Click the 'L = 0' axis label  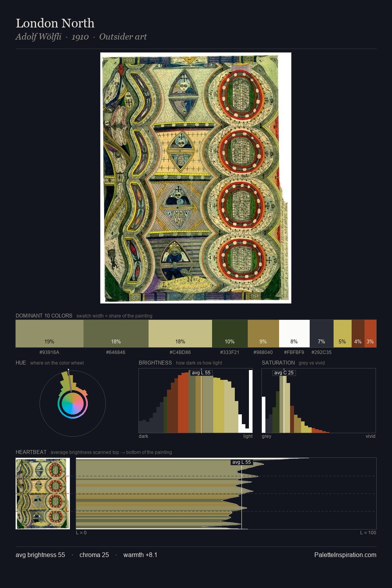pos(81,533)
